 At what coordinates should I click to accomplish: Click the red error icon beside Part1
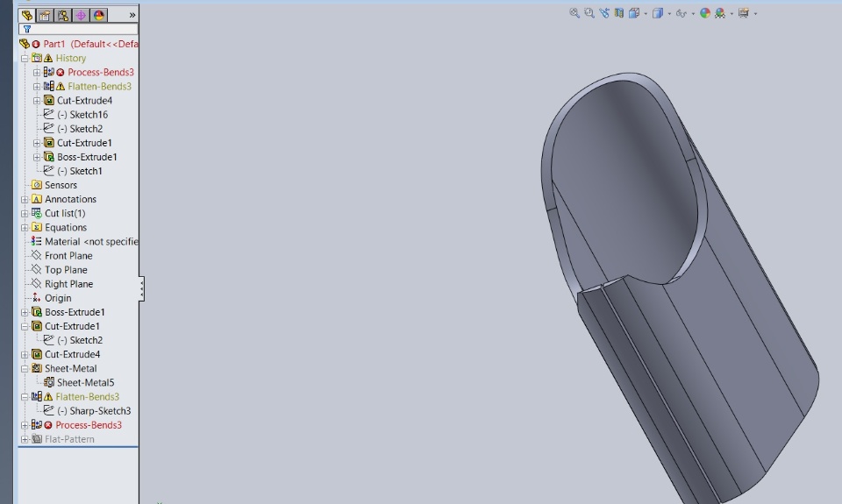[x=36, y=44]
